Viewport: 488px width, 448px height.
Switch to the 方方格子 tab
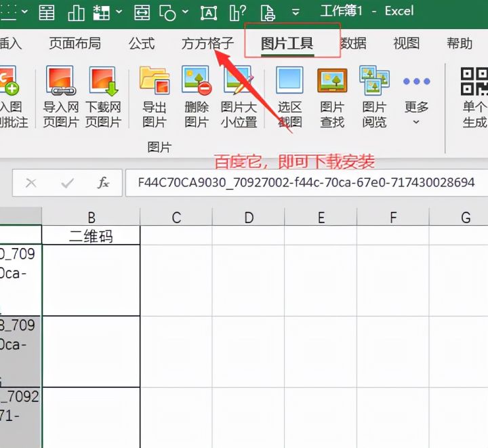click(207, 43)
